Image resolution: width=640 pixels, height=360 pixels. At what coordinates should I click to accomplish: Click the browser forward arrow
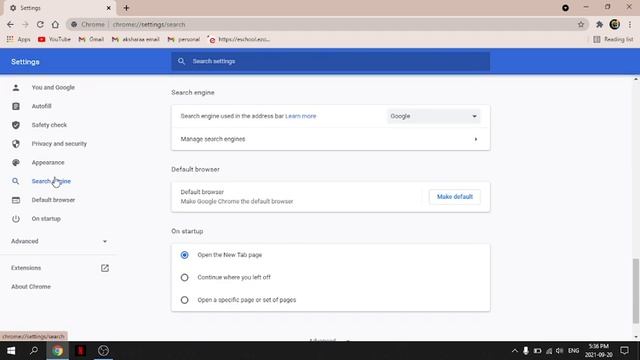click(x=25, y=24)
